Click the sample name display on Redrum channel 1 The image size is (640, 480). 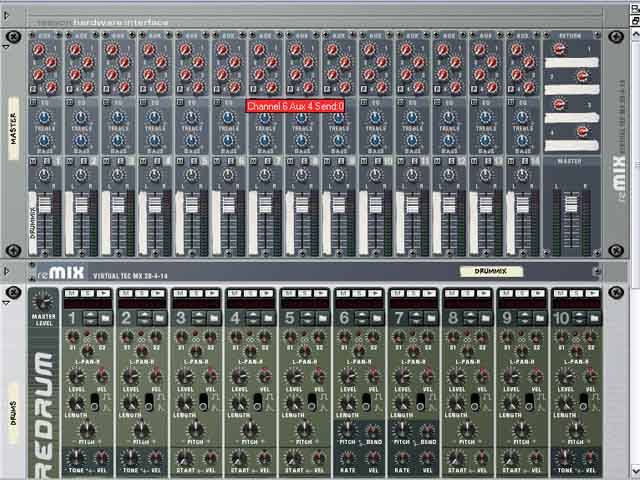pyautogui.click(x=88, y=304)
